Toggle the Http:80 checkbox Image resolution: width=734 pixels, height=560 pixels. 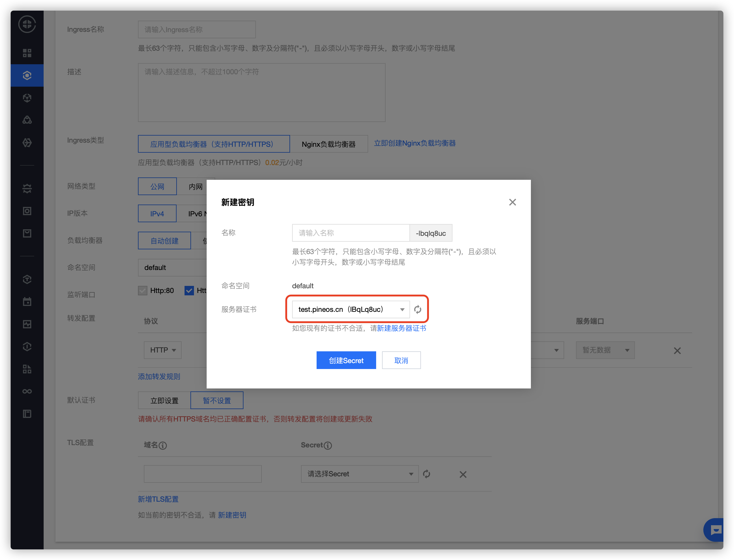143,291
